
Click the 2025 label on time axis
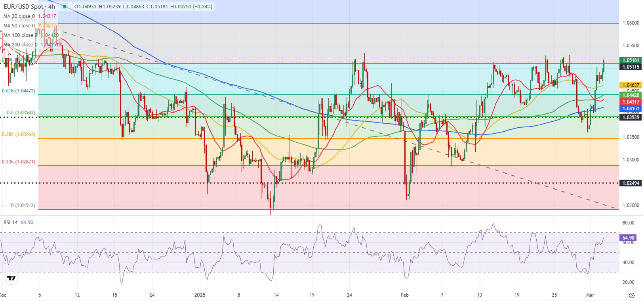[200, 295]
